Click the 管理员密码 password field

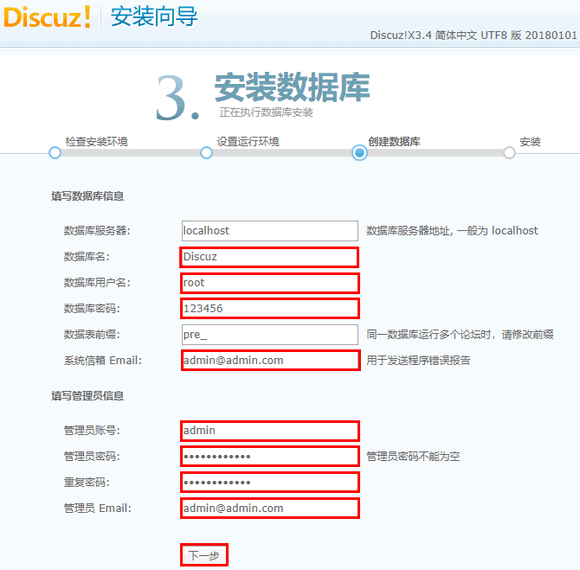pos(270,456)
